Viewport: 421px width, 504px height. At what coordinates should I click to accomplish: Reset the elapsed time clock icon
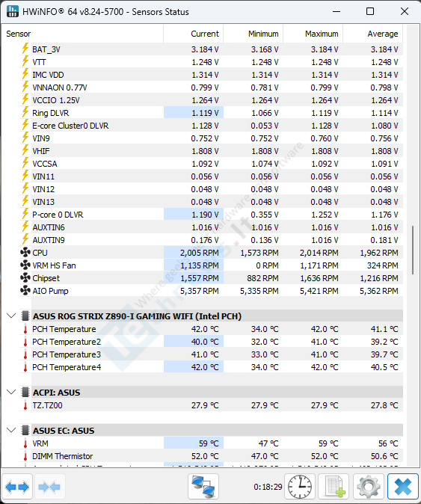coord(300,487)
